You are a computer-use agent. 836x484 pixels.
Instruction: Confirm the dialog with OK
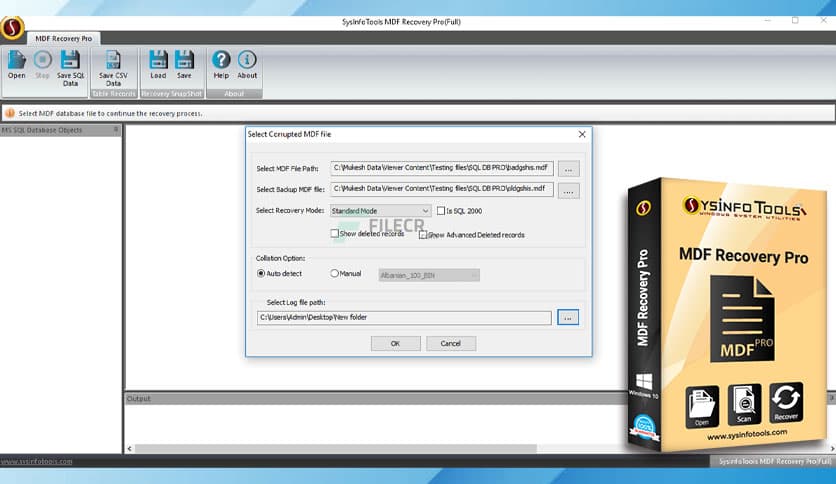(395, 343)
